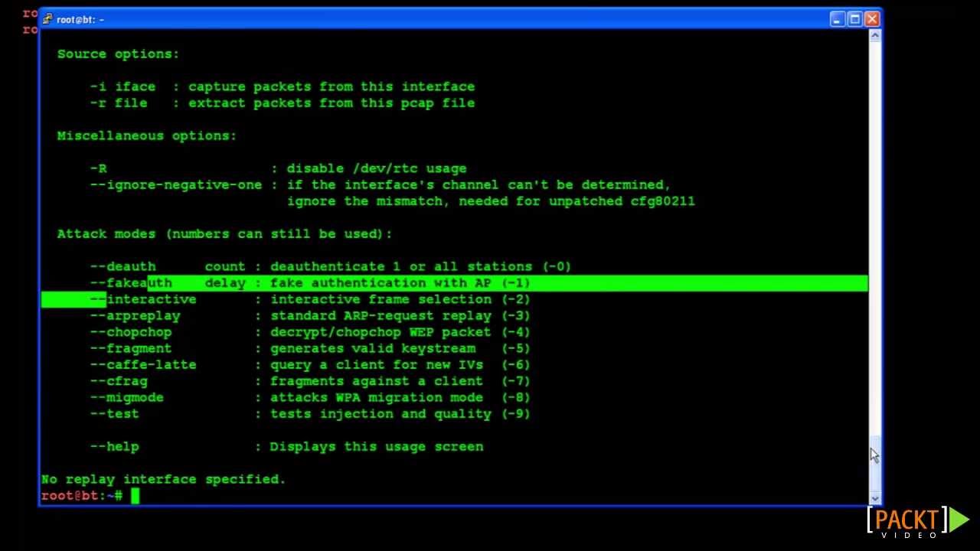Click 'needed for unpatched cfg80211' text
The width and height of the screenshot is (980, 551).
click(576, 201)
